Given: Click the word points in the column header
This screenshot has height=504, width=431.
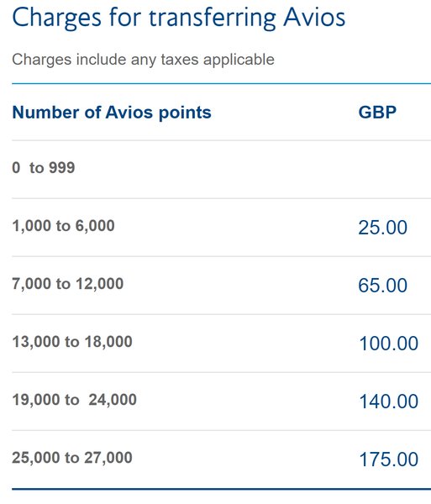Looking at the screenshot, I should point(185,113).
